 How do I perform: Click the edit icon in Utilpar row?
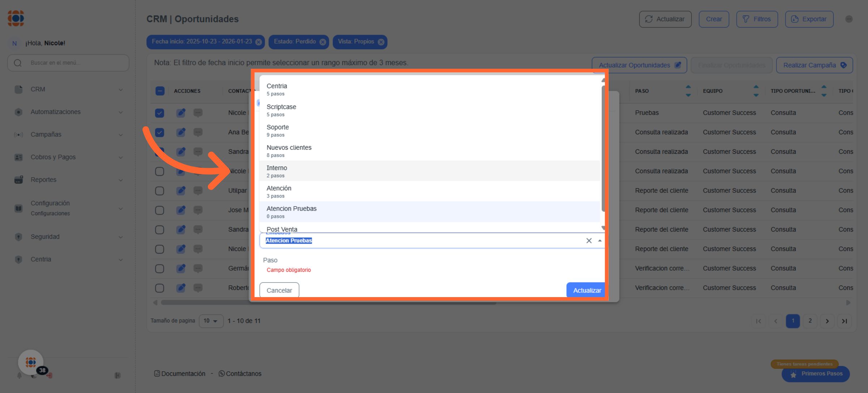[x=181, y=190]
